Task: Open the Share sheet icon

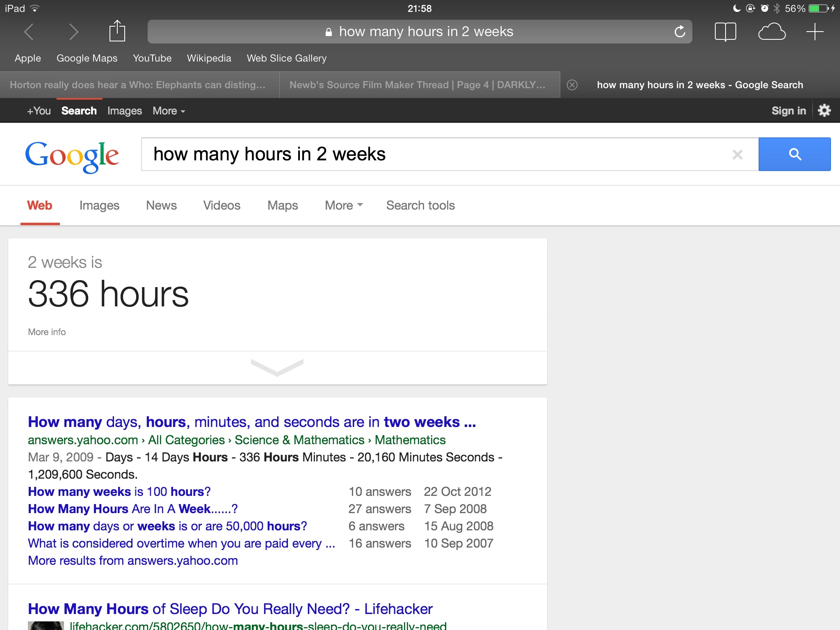Action: pyautogui.click(x=117, y=31)
